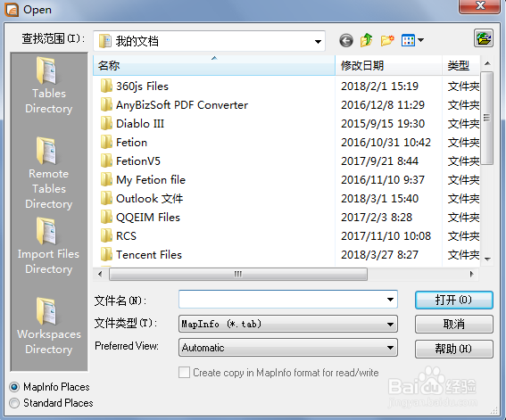The height and width of the screenshot is (420, 506).
Task: Select the Diablo III folder icon
Action: pos(106,123)
